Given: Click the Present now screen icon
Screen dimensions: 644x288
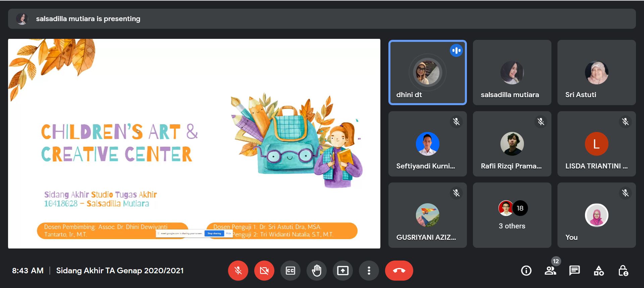Looking at the screenshot, I should point(342,271).
